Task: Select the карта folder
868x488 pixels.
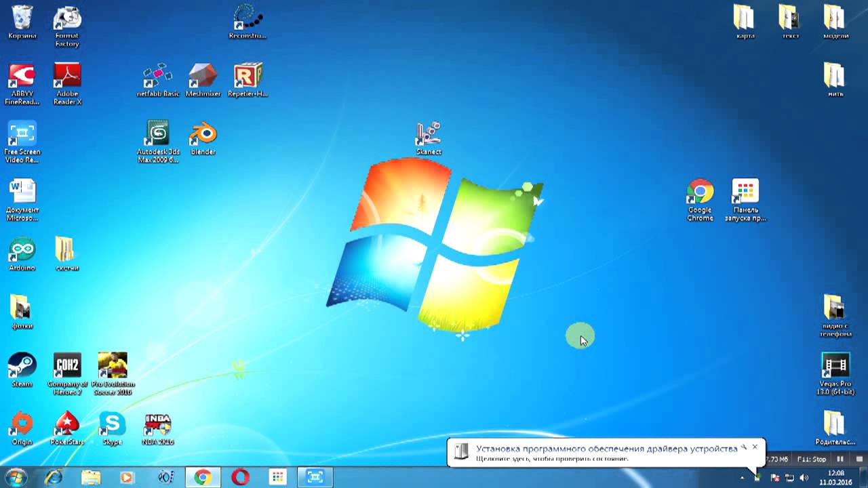Action: click(745, 22)
